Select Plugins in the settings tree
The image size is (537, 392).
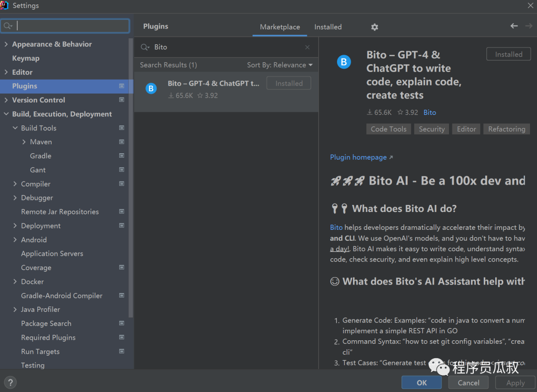pos(67,86)
